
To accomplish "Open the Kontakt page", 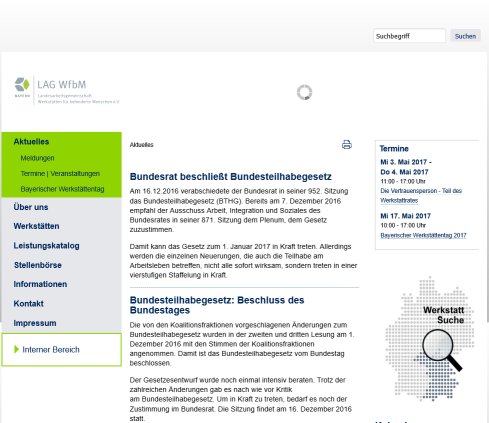I will [x=28, y=304].
